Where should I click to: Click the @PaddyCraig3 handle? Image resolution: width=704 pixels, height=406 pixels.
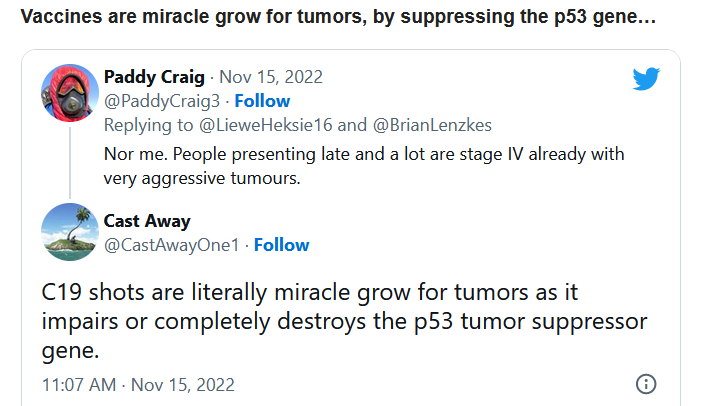[x=163, y=101]
